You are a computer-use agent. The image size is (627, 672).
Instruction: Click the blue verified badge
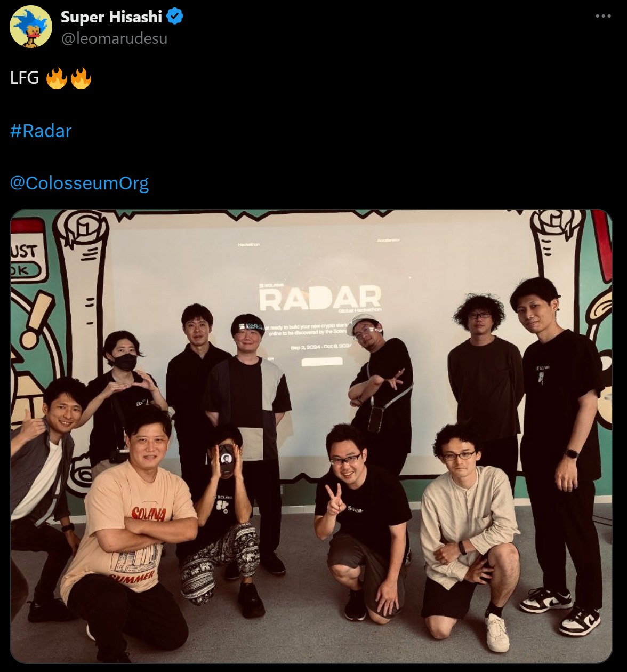[x=175, y=17]
